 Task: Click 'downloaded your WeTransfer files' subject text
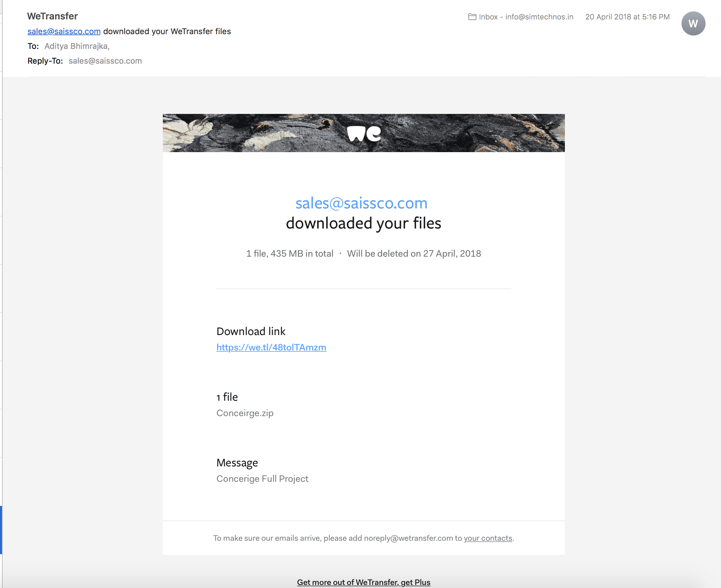click(x=167, y=31)
